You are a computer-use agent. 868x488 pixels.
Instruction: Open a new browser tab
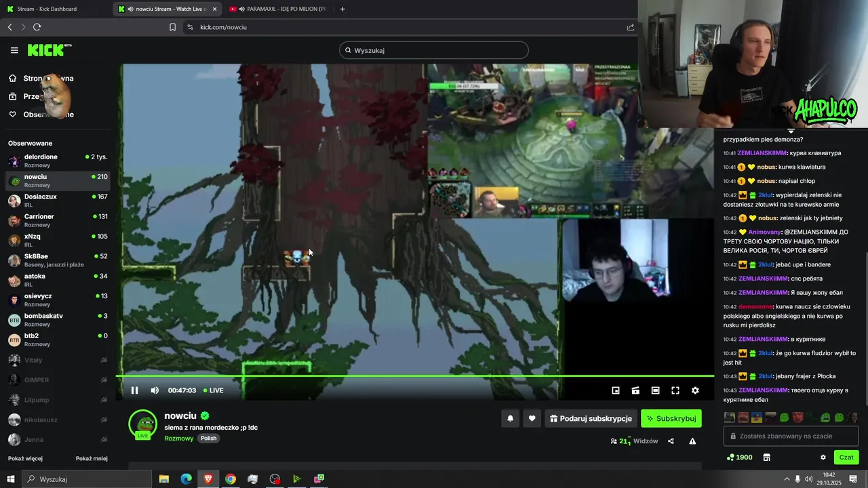coord(342,9)
